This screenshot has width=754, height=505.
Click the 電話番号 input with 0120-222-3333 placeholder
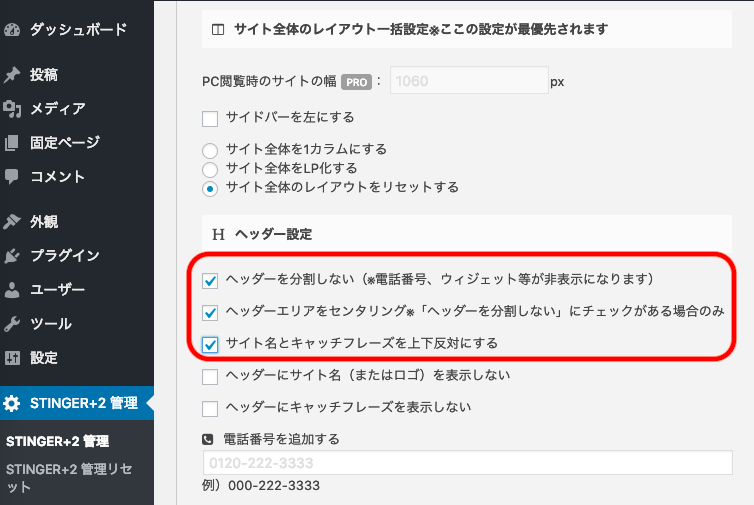click(x=467, y=463)
